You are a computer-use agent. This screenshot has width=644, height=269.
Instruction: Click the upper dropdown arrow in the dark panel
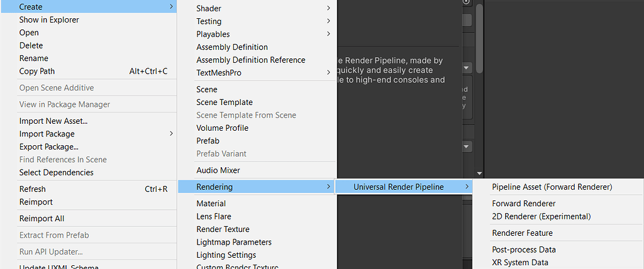[467, 67]
